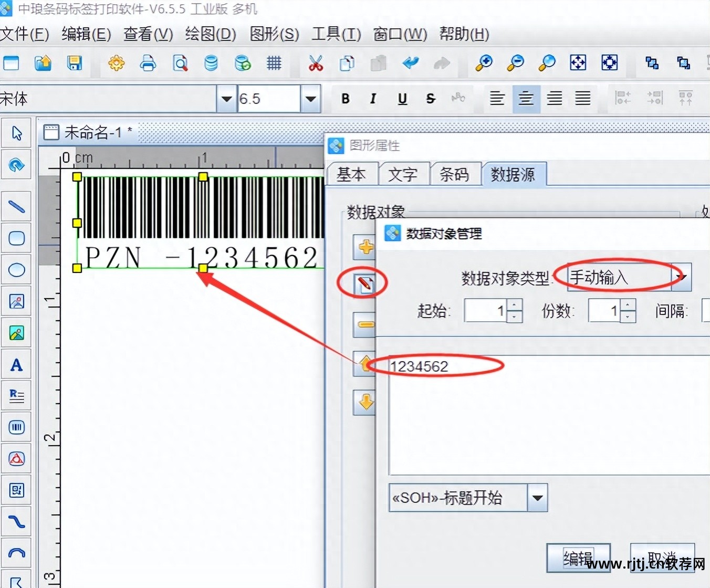Viewport: 710px width, 588px height.
Task: Select the rounded rectangle tool
Action: point(16,238)
